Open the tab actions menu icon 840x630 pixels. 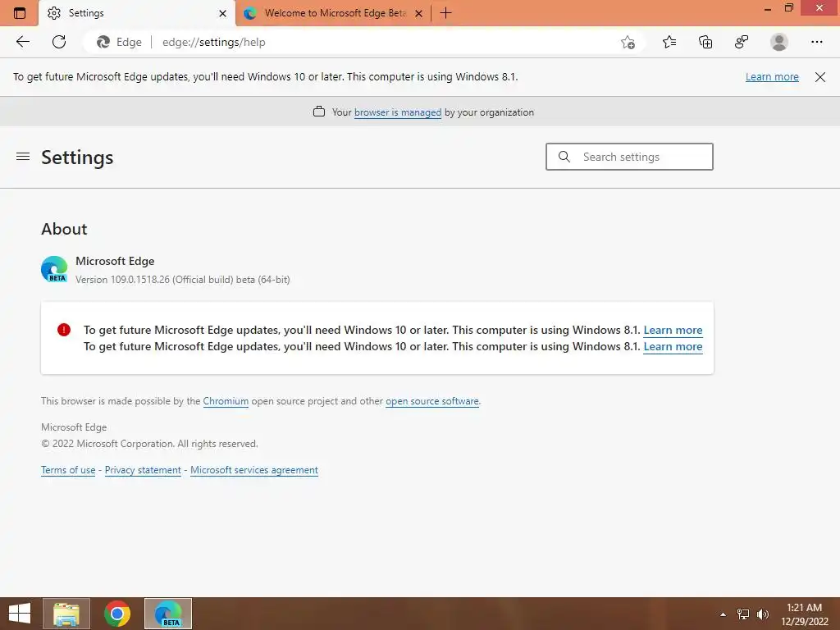click(20, 13)
